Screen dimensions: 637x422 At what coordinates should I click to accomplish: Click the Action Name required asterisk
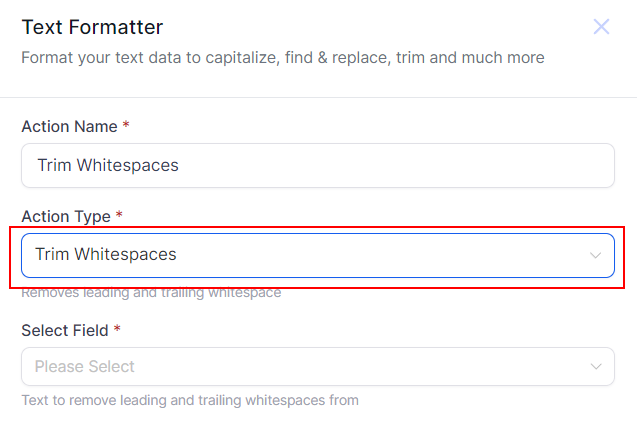[x=126, y=127]
